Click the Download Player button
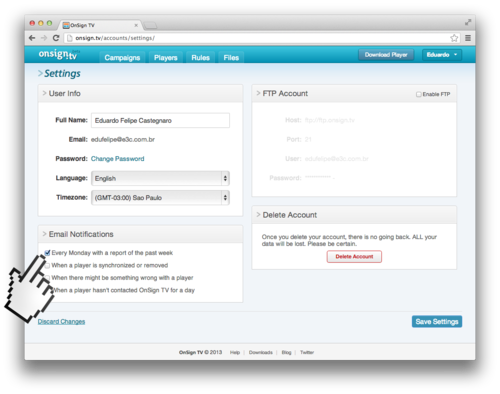The image size is (500, 394). tap(386, 55)
